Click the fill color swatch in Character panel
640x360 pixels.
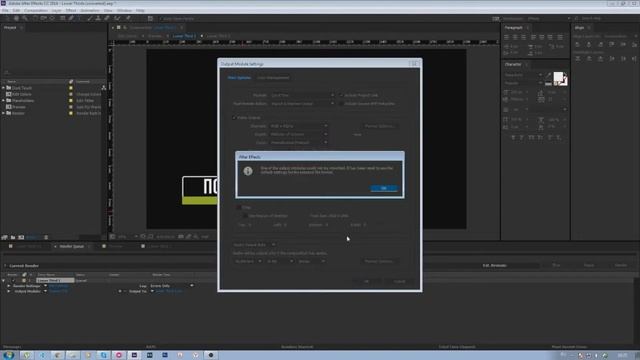pos(558,76)
